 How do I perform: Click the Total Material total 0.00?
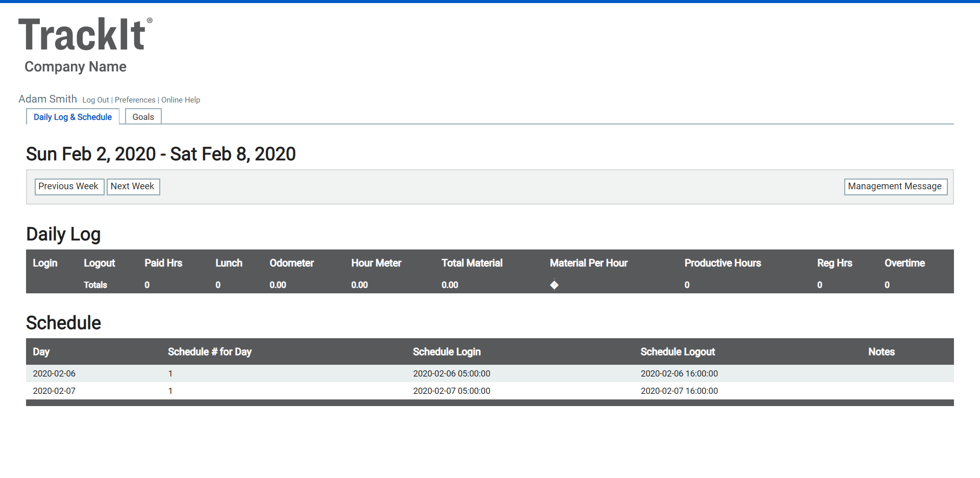click(450, 285)
